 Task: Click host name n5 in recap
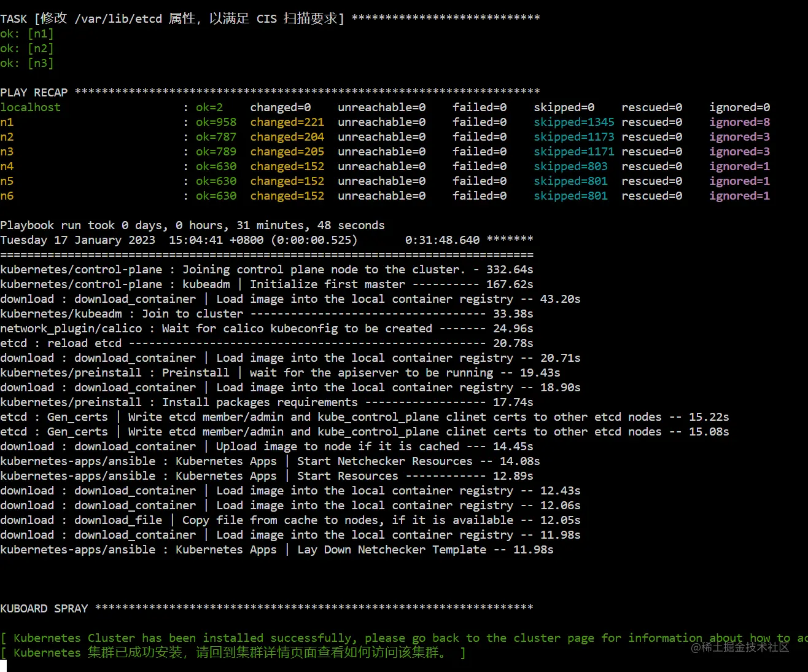pos(7,181)
